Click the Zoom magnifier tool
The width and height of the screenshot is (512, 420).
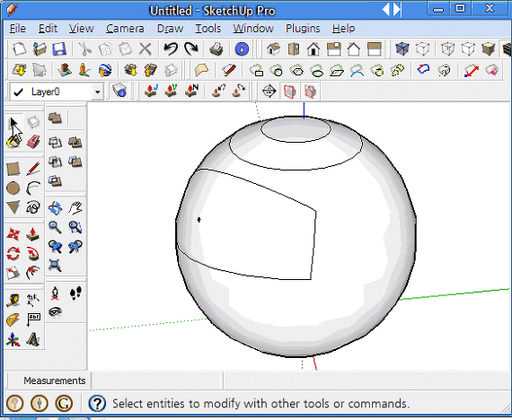pos(55,227)
